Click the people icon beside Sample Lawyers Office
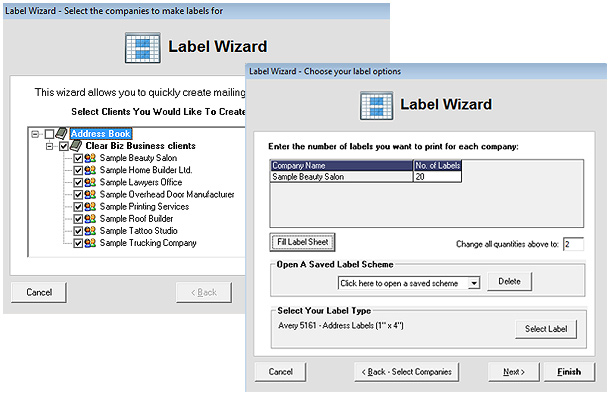 point(90,182)
